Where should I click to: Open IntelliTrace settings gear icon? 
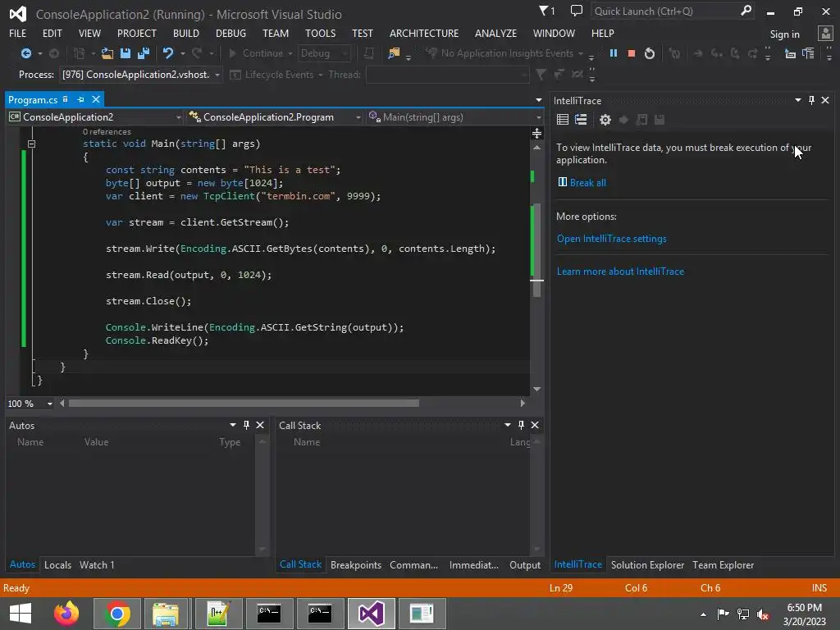pyautogui.click(x=605, y=120)
